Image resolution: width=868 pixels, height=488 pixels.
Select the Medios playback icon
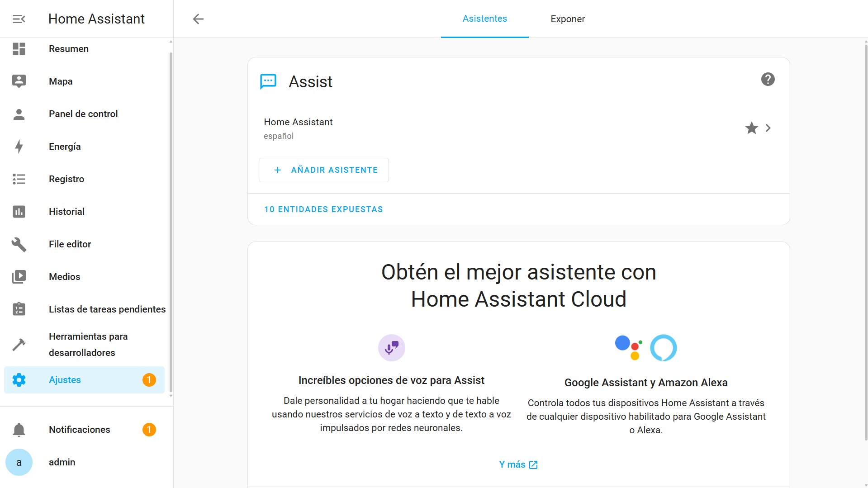coord(19,276)
